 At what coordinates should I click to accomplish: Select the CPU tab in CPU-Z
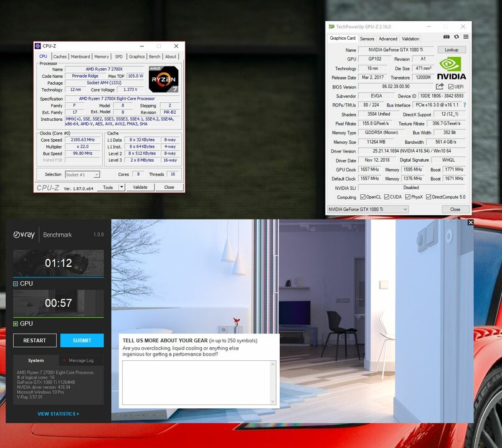(43, 56)
